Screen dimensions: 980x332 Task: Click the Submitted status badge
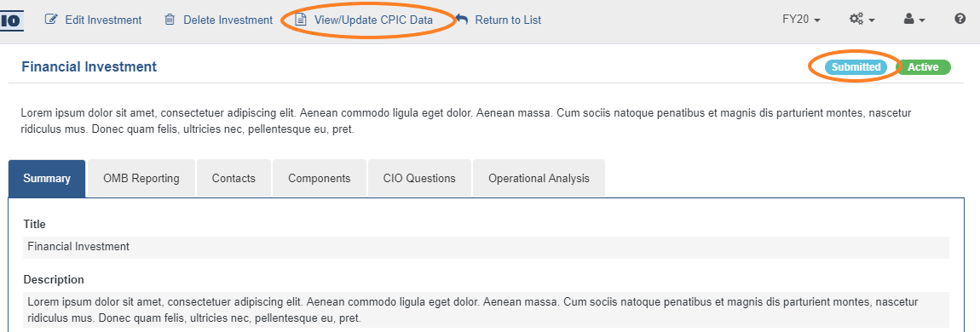[856, 66]
